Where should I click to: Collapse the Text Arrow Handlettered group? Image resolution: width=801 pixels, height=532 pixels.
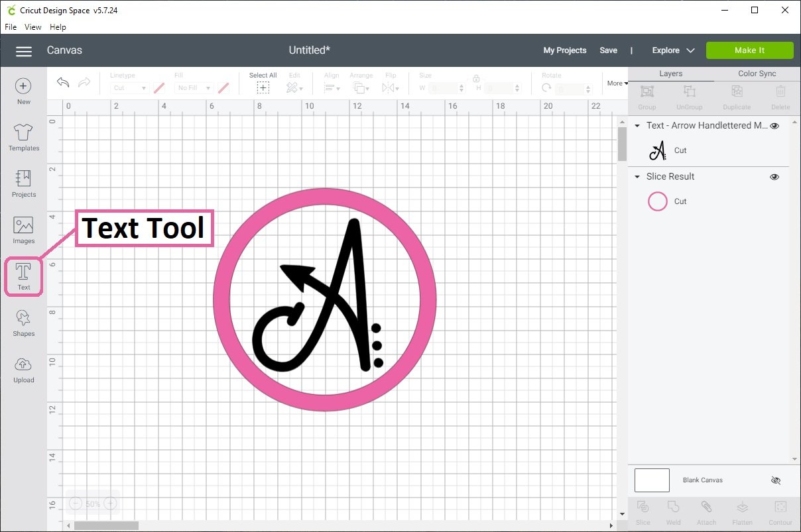coord(637,126)
